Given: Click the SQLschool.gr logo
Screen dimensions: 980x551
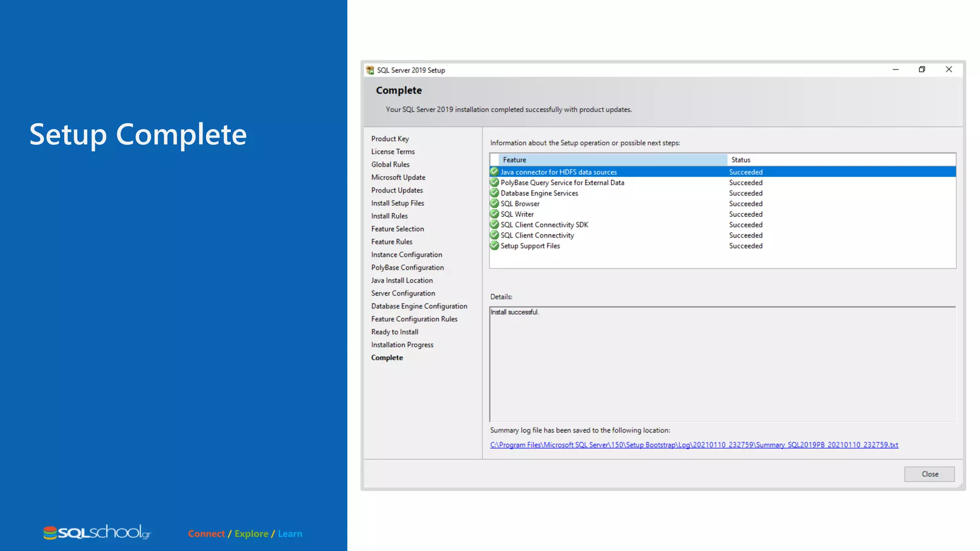Looking at the screenshot, I should [97, 532].
